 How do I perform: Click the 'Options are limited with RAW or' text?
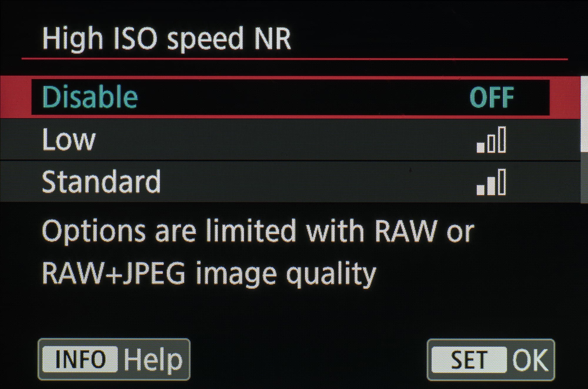(258, 231)
